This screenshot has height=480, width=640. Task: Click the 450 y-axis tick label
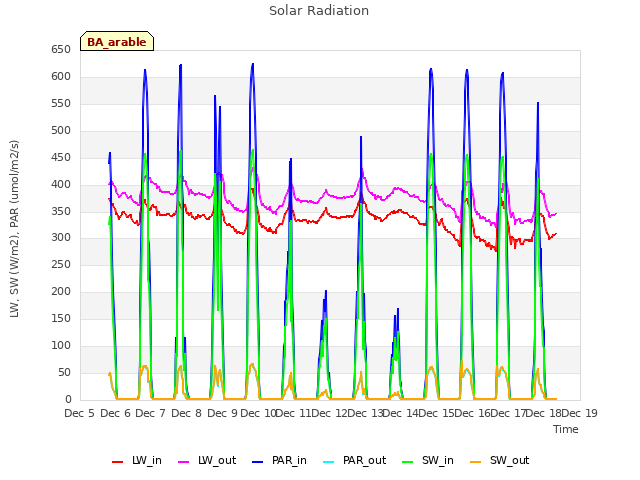(61, 158)
